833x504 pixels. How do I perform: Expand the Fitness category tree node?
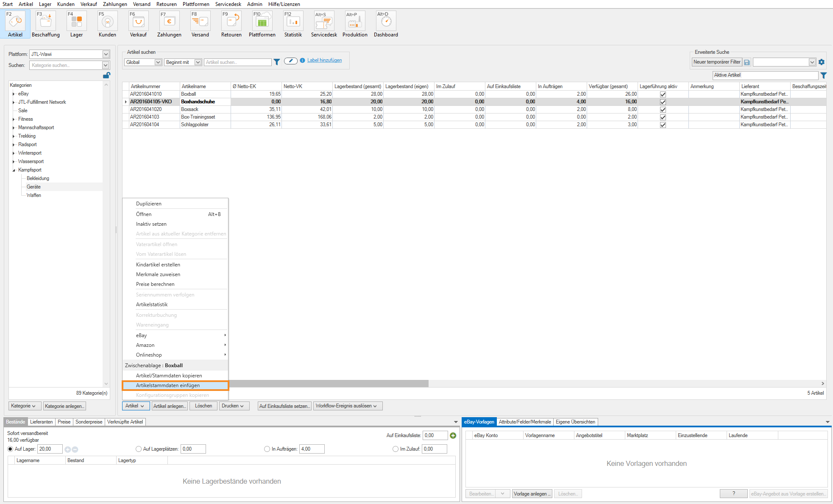coord(14,119)
